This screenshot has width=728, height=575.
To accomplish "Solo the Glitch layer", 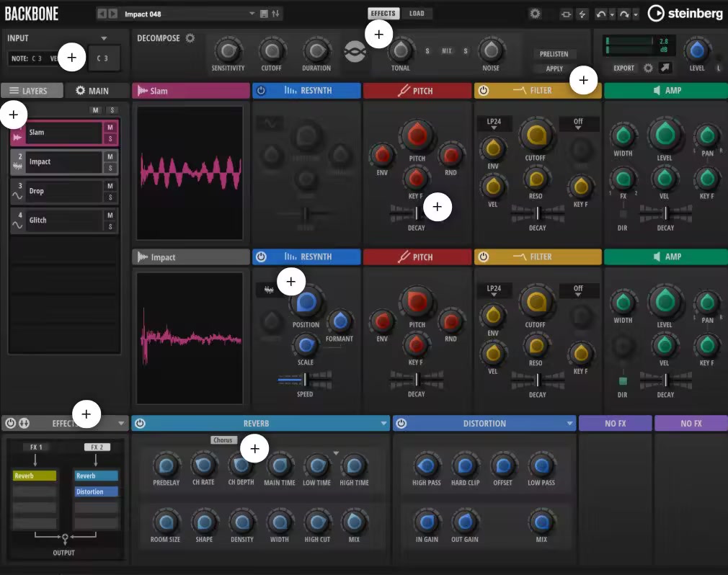I will pyautogui.click(x=110, y=226).
